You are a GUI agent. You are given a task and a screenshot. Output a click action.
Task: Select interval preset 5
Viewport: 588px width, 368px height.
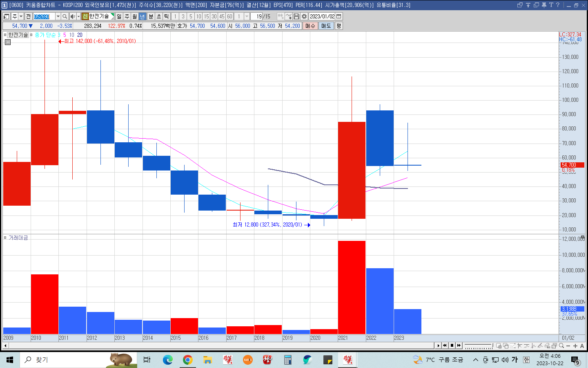[x=191, y=16]
